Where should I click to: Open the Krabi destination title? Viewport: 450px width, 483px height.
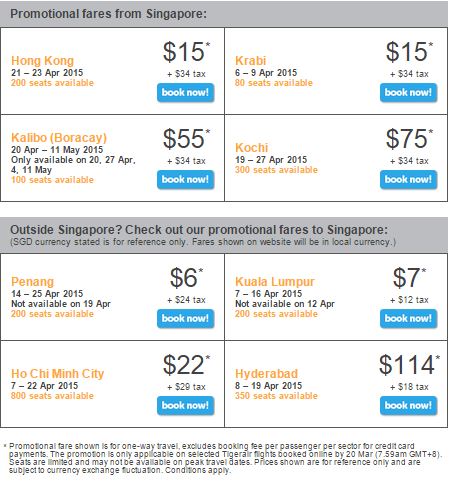click(250, 61)
